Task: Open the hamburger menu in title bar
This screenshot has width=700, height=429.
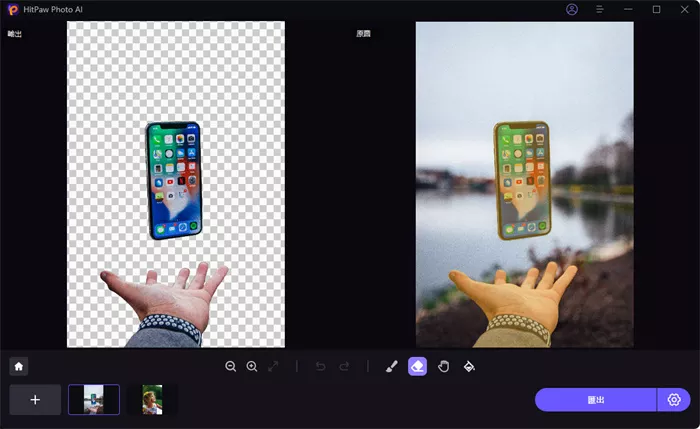Action: [x=599, y=9]
